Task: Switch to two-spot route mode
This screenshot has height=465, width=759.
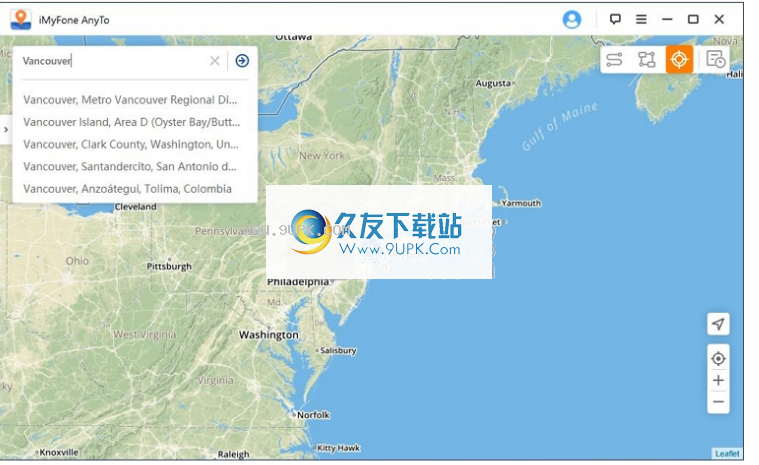Action: (614, 60)
